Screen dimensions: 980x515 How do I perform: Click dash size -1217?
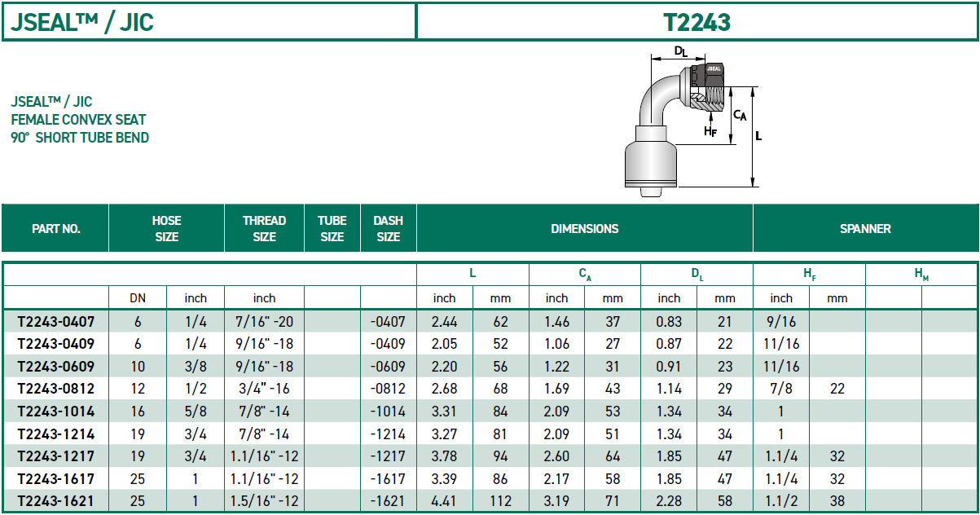point(388,456)
